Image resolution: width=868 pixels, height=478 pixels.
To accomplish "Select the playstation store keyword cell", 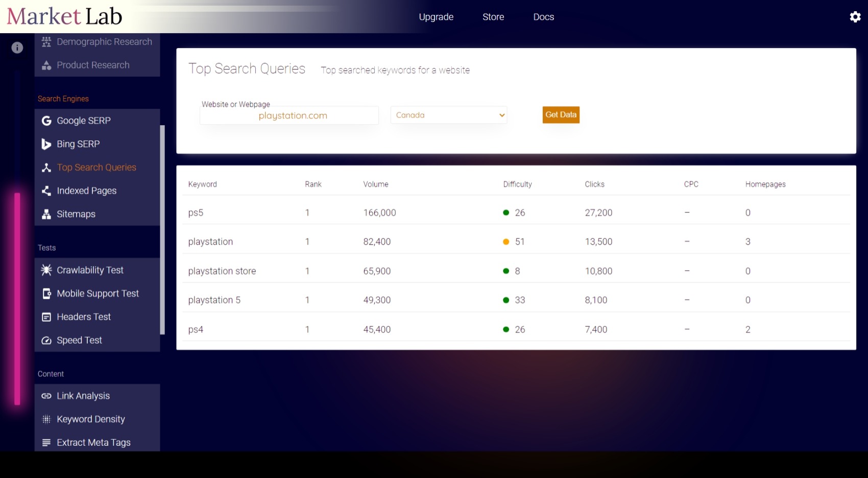I will (x=222, y=271).
